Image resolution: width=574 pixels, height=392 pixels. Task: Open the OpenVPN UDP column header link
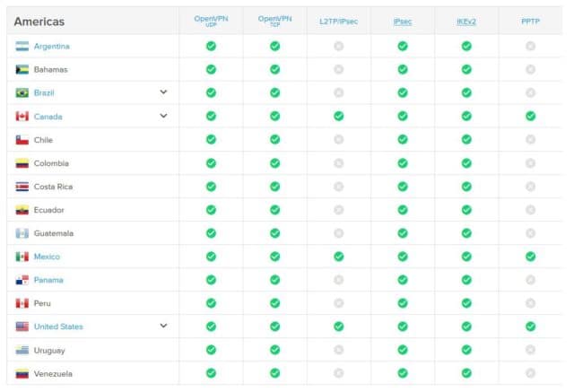coord(212,21)
